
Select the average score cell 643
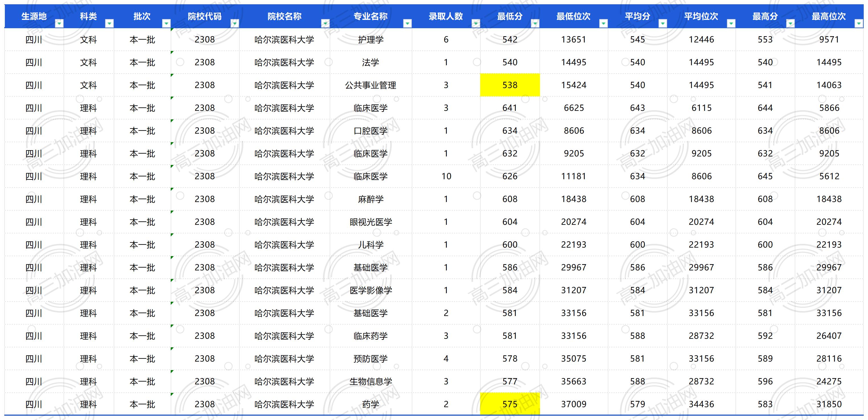coord(637,108)
